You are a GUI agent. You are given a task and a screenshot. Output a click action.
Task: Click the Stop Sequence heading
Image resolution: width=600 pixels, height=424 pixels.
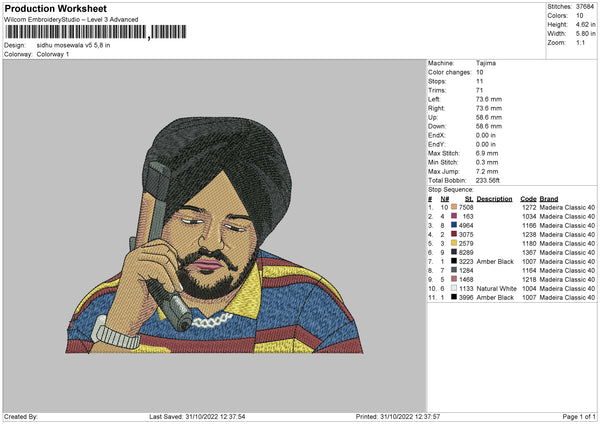[x=450, y=190]
